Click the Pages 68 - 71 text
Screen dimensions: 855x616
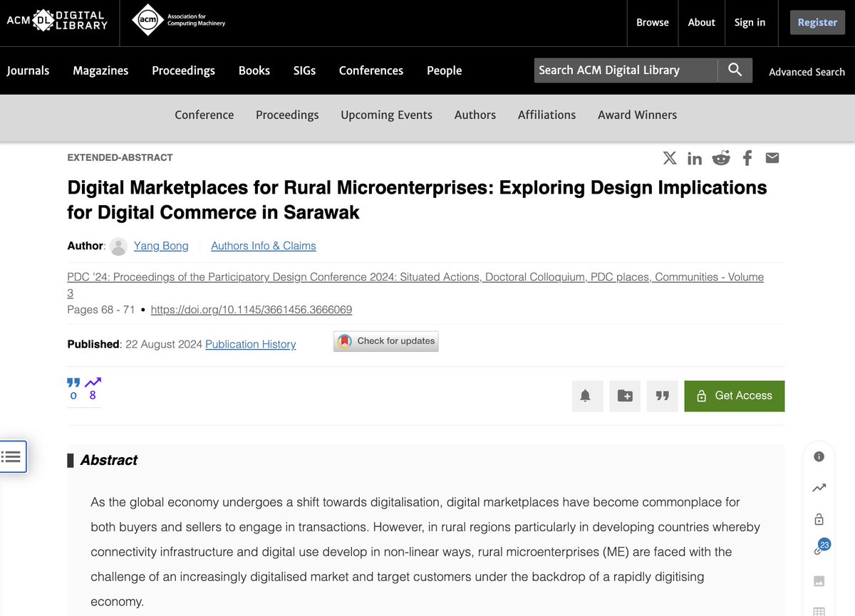[x=100, y=310]
